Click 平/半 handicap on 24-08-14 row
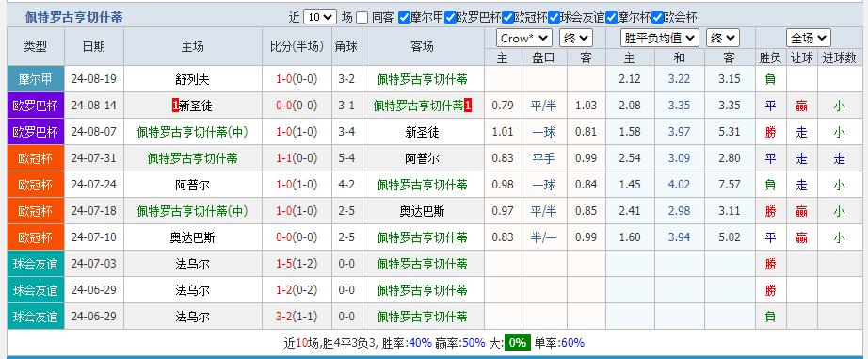 click(543, 106)
